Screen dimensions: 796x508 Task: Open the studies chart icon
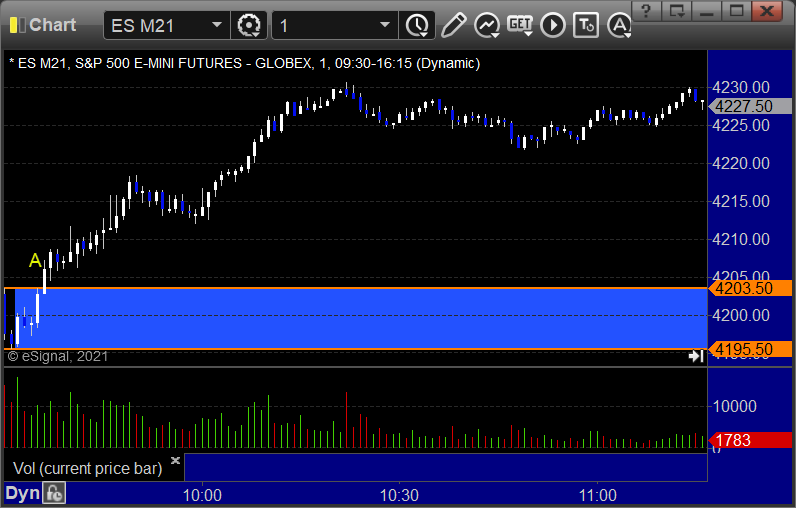pos(486,25)
